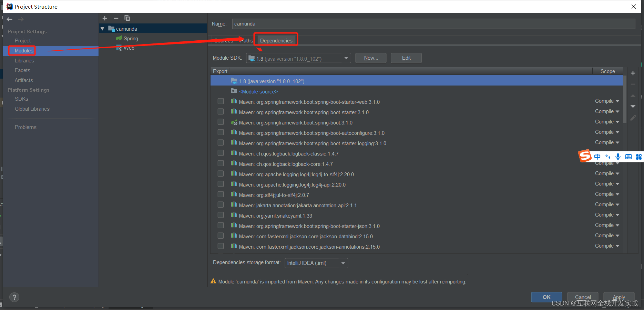Check export for snakeyaml:1.33

click(221, 215)
